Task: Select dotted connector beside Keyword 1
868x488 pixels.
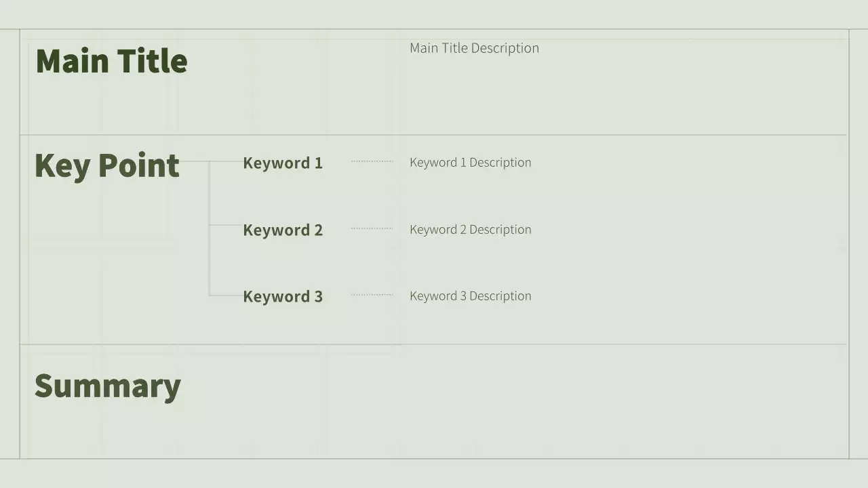Action: (x=372, y=161)
